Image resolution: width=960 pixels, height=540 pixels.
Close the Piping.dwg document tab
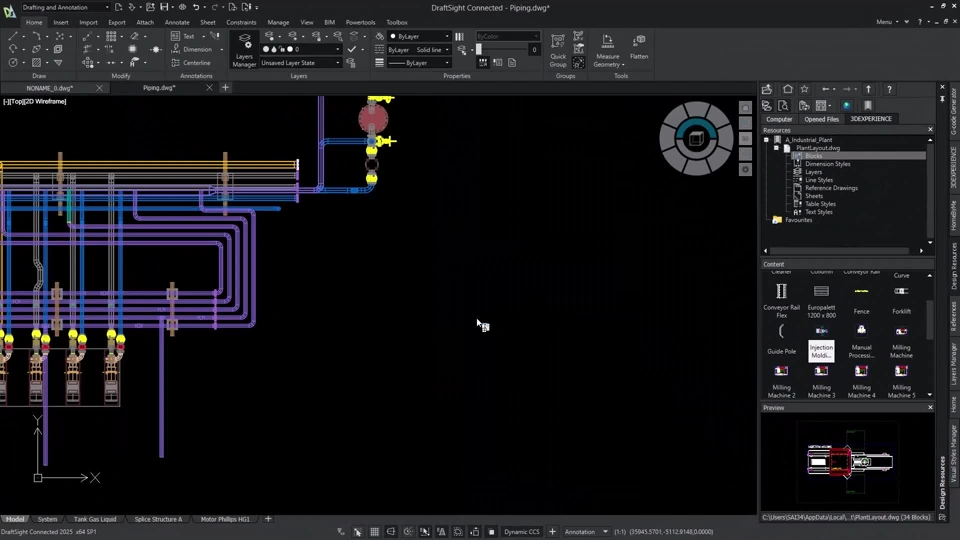(x=209, y=88)
